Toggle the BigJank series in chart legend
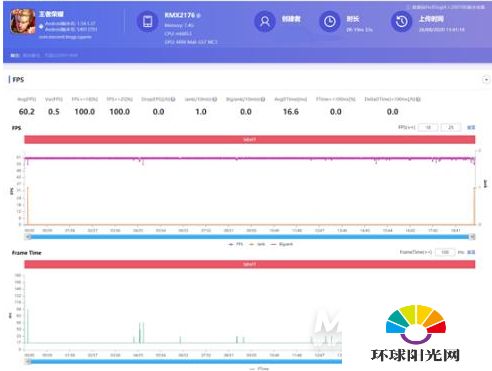Screen dimensions: 492x371 click(x=282, y=244)
